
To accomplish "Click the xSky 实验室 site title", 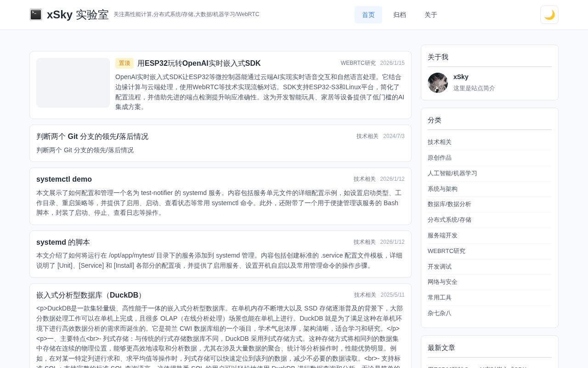I will pos(78,15).
